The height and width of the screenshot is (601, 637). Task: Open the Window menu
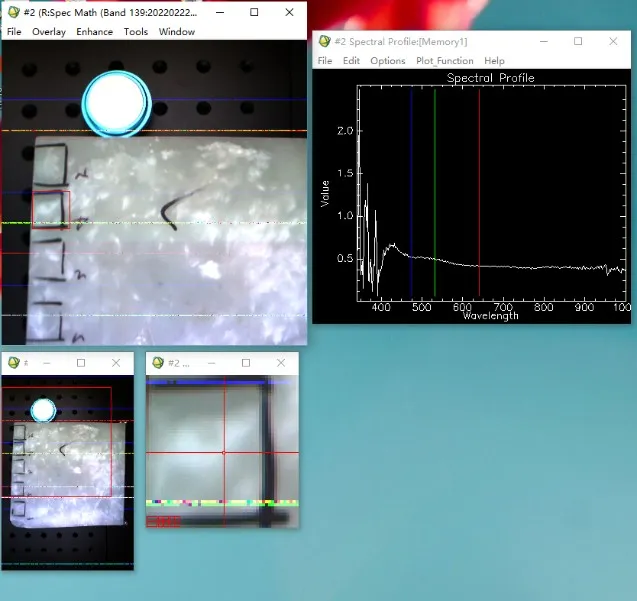pos(177,32)
